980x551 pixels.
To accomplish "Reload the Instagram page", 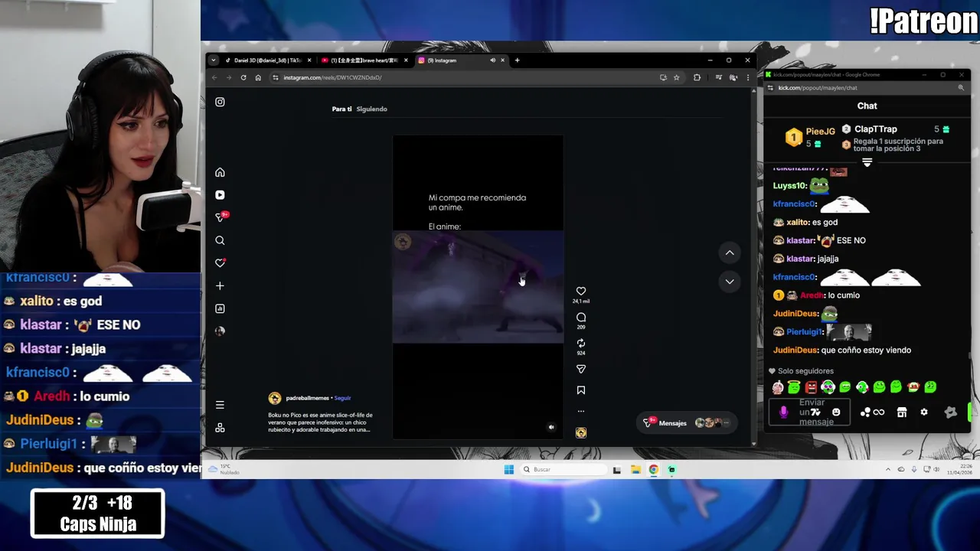I will coord(243,77).
